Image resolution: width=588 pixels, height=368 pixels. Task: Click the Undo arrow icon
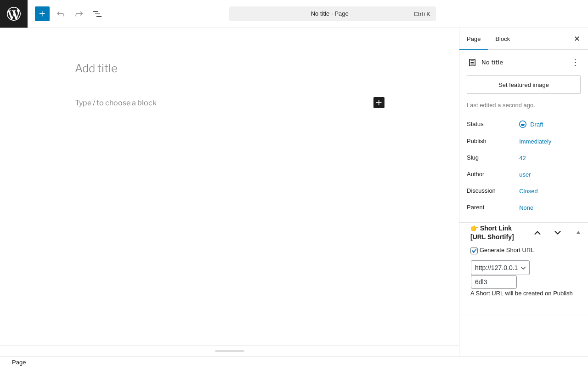click(x=61, y=14)
